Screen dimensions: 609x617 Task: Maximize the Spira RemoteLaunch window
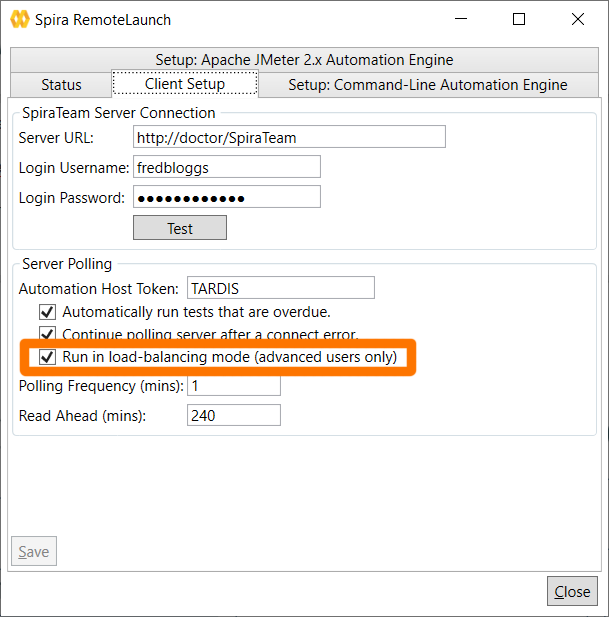point(519,20)
